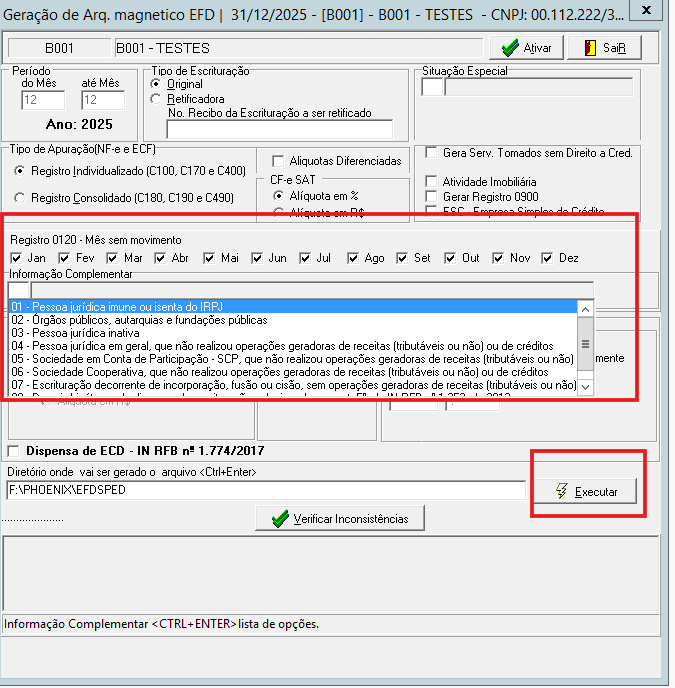
Task: Click the Informação Complementar description field
Action: [x=312, y=290]
